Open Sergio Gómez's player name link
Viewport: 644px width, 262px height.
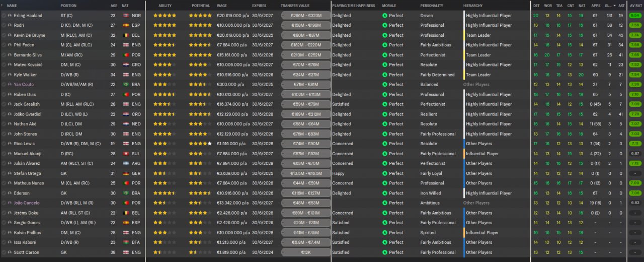point(27,223)
